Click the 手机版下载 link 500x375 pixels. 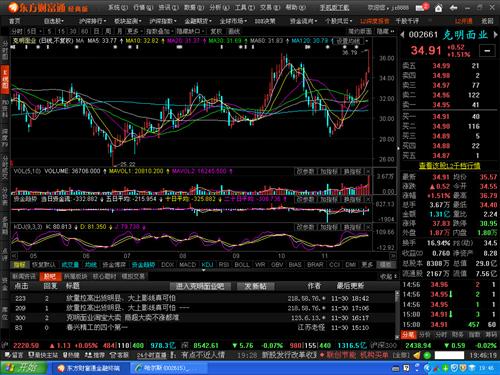tap(334, 7)
